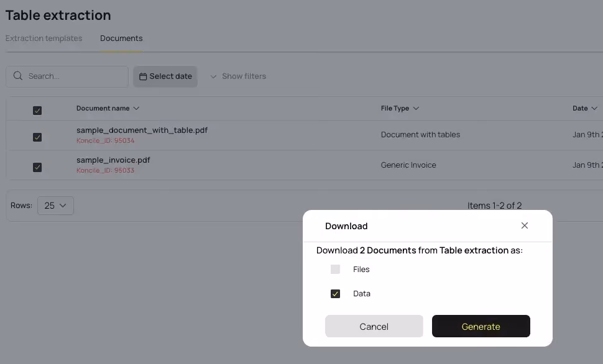The height and width of the screenshot is (364, 603).
Task: Select the Documents tab
Action: [x=121, y=39]
